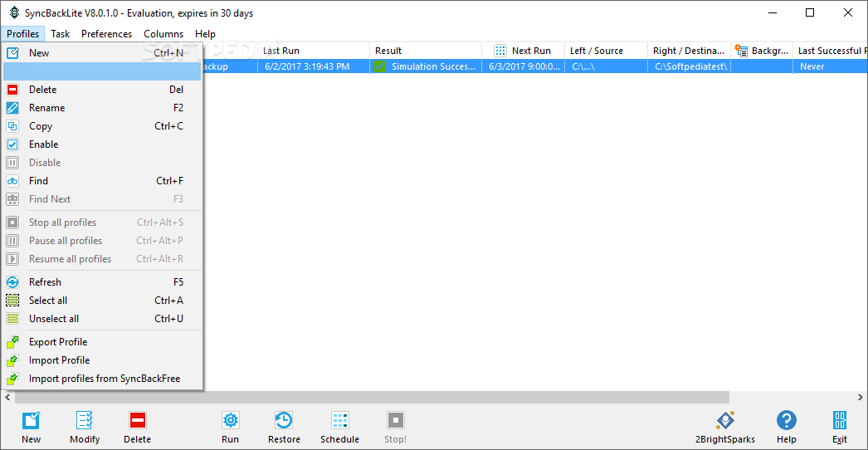Click the Restore toolbar button
Viewport: 868px width, 450px height.
pyautogui.click(x=284, y=428)
